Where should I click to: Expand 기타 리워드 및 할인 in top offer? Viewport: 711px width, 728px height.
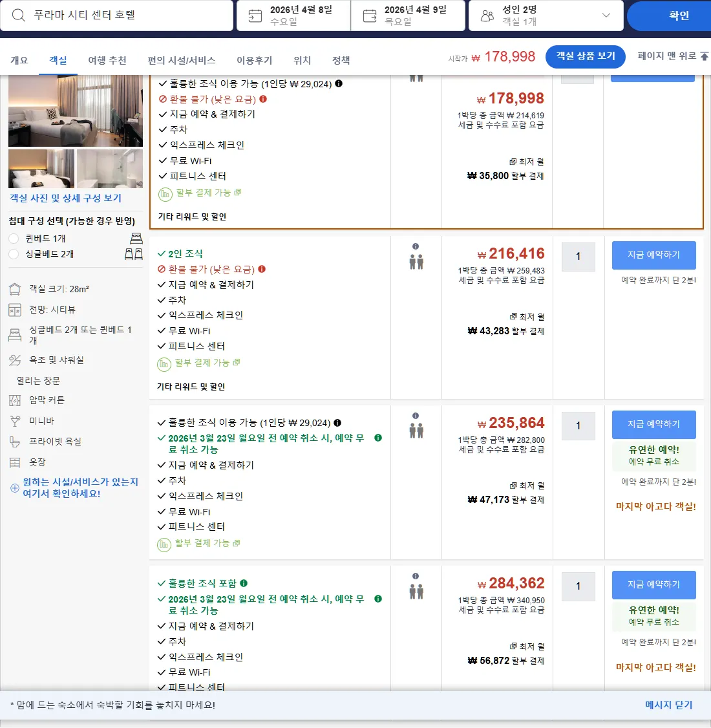click(x=192, y=217)
